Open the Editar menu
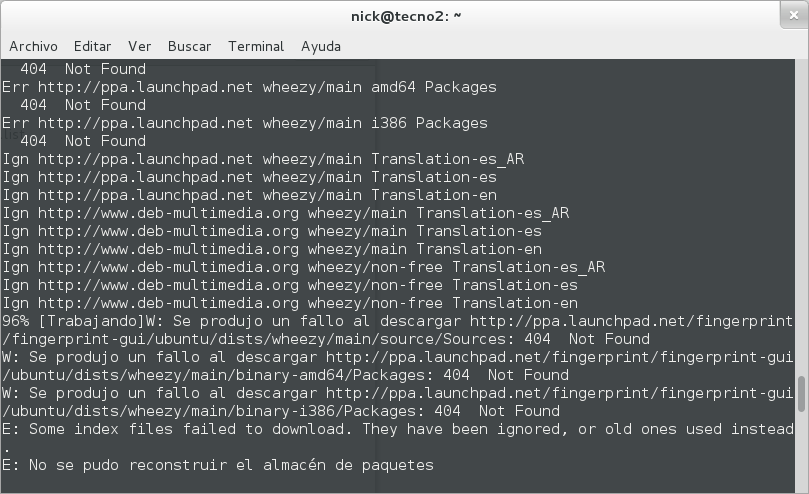This screenshot has width=809, height=494. tap(92, 46)
